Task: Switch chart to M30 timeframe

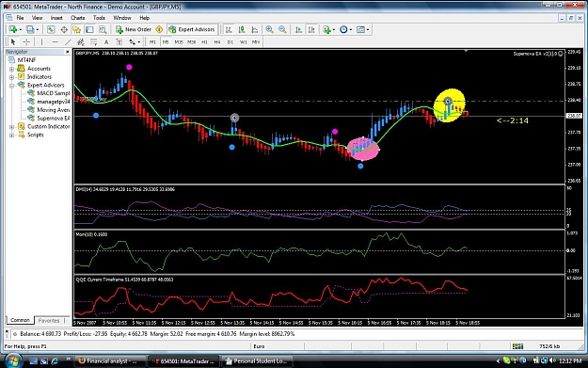Action: coord(191,42)
